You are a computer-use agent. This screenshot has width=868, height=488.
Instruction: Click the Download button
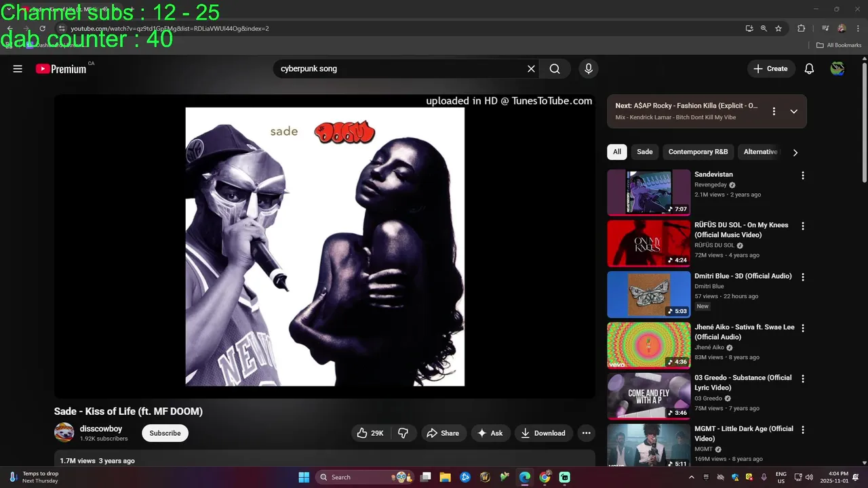544,433
